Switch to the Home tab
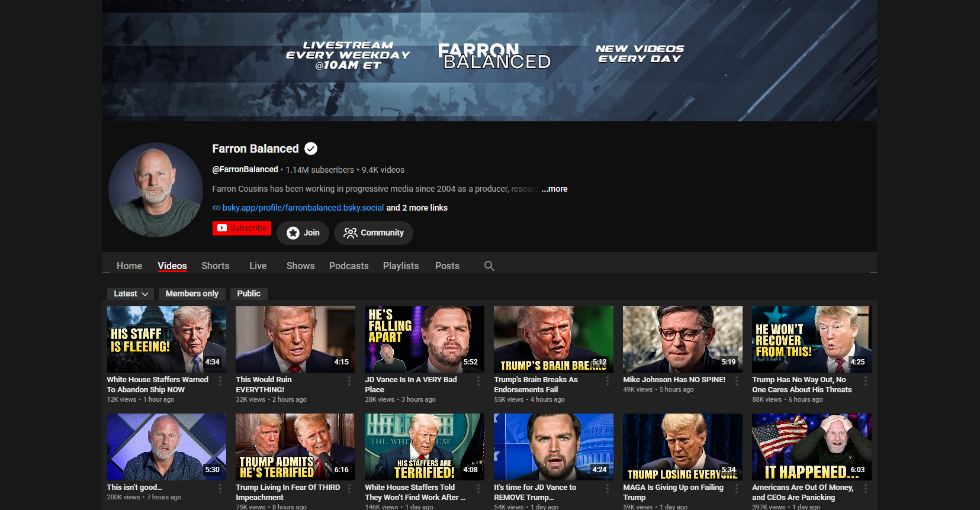Image resolution: width=980 pixels, height=510 pixels. [x=129, y=266]
